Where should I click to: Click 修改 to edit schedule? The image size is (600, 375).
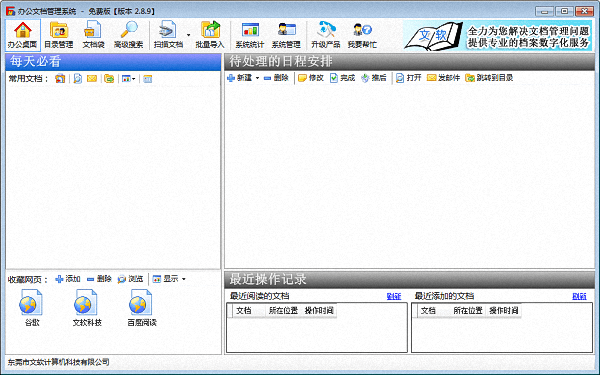coord(311,78)
